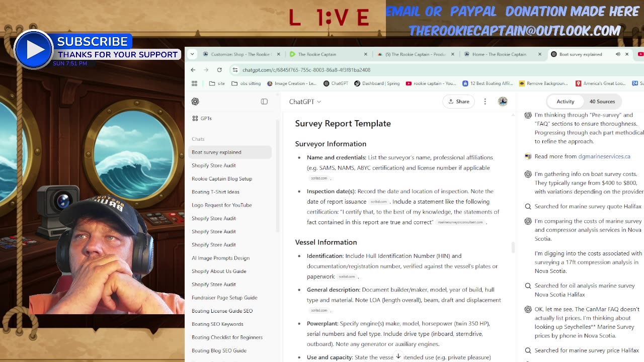644x362 pixels.
Task: Open GPTs in the sidebar
Action: click(202, 118)
